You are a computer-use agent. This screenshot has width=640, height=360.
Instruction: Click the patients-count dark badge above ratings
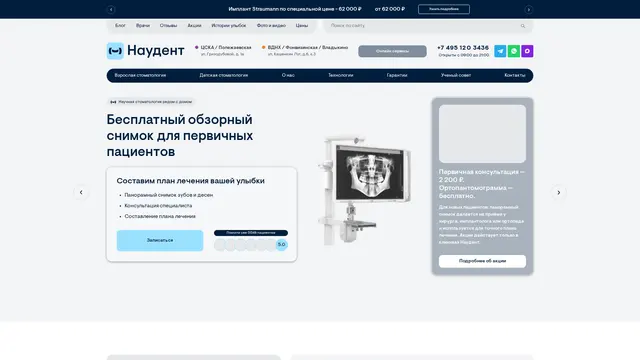coord(251,233)
